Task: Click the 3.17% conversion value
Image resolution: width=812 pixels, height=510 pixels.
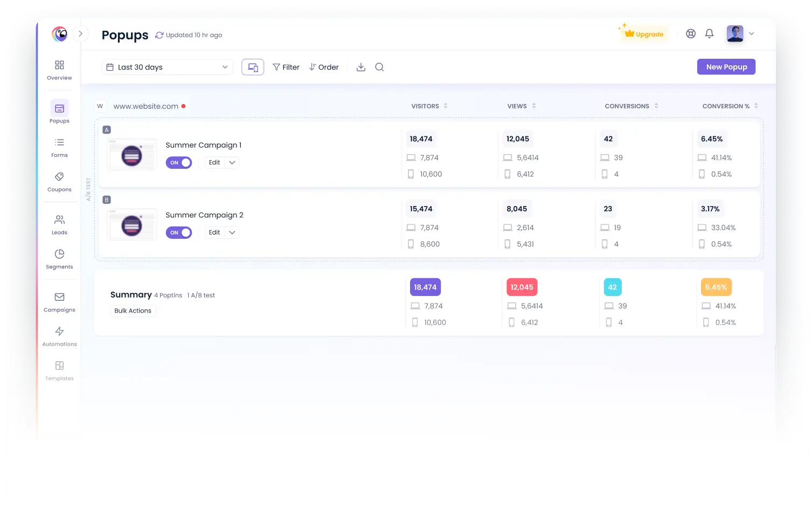Action: (x=710, y=209)
